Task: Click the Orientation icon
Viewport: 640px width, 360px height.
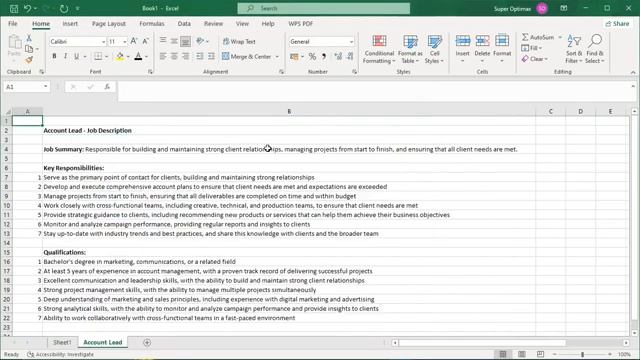Action: coord(200,41)
